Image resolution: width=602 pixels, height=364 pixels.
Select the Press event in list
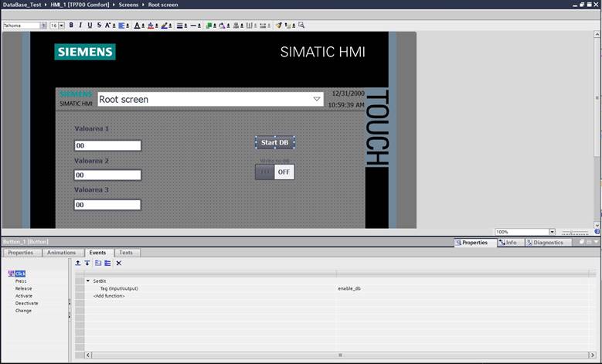pyautogui.click(x=21, y=281)
